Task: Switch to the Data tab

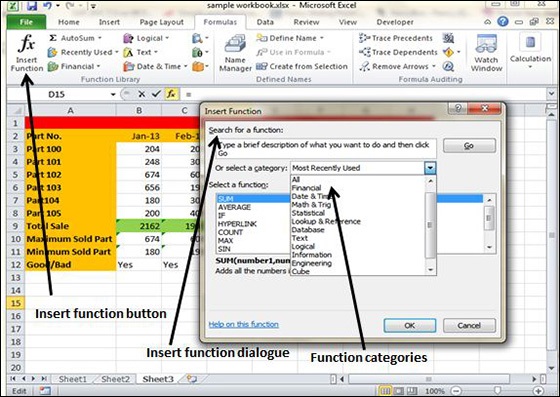Action: coord(265,22)
